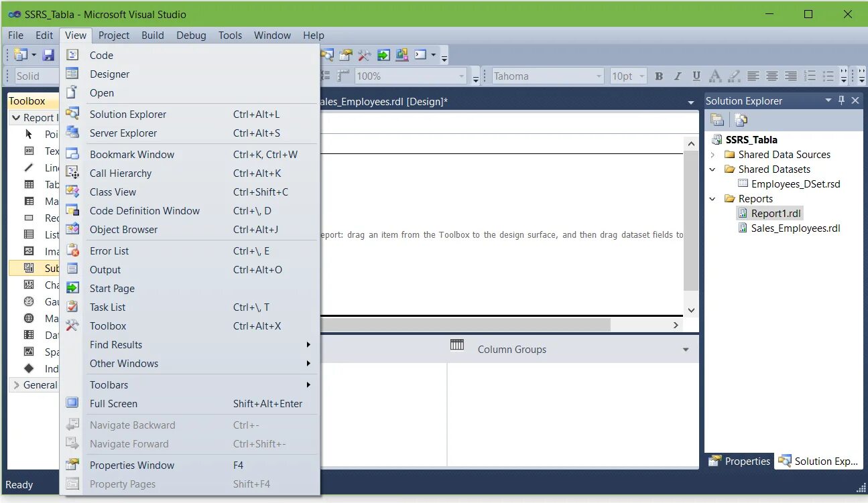Select Employees_DSet.rsd dataset file

(796, 184)
